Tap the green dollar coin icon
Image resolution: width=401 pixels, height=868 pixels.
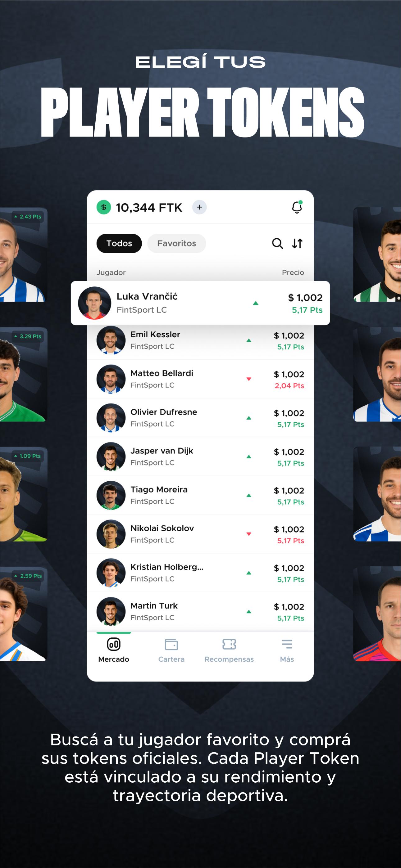[x=103, y=207]
